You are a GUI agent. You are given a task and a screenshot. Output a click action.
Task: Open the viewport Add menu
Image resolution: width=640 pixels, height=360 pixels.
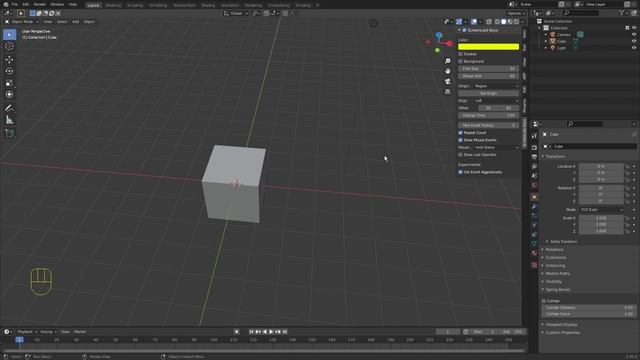[76, 22]
